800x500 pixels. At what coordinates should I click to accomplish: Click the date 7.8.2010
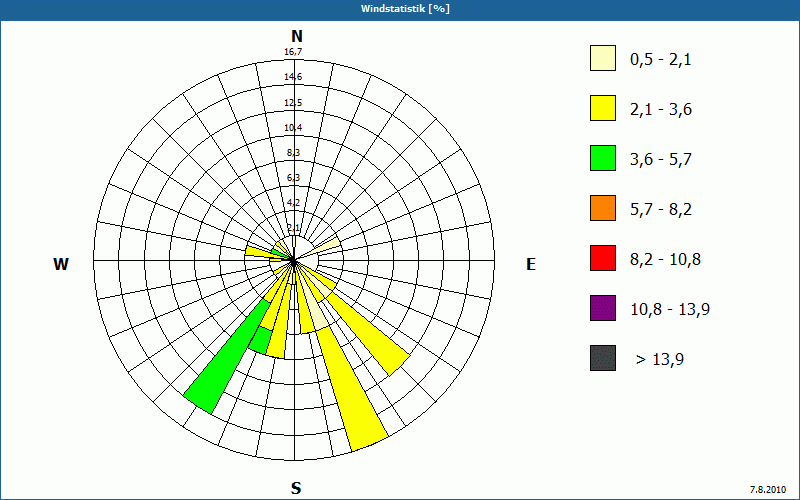point(767,490)
